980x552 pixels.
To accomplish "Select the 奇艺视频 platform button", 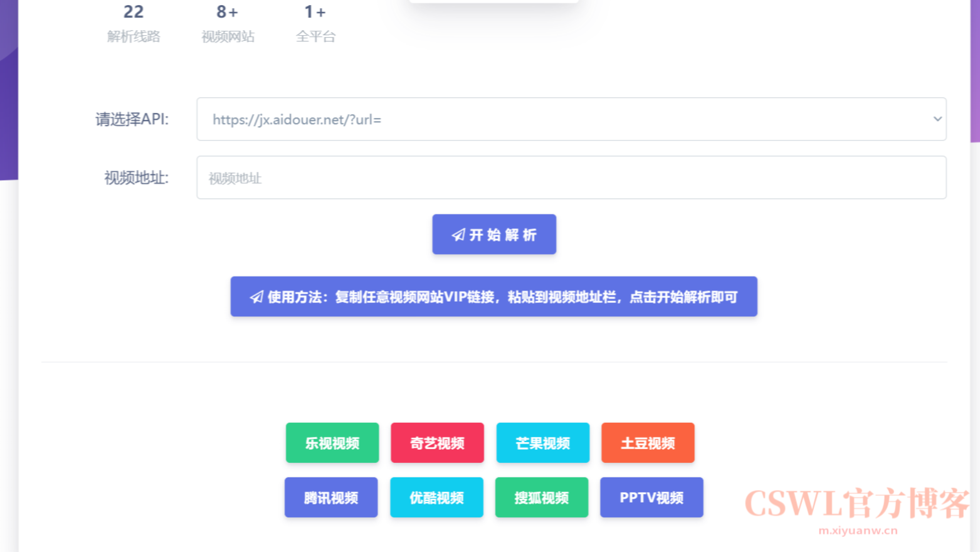I will (x=437, y=443).
